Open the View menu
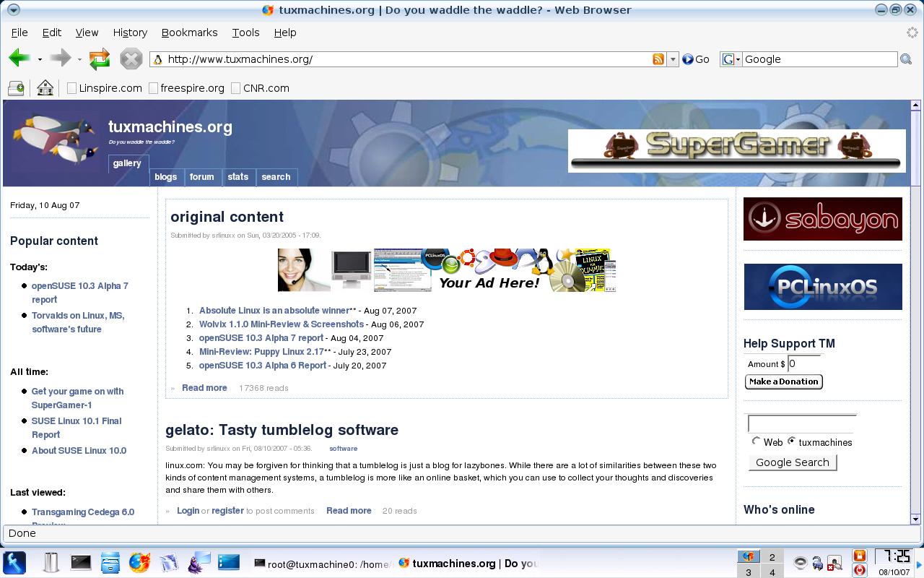Viewport: 924px width, 578px height. click(x=87, y=33)
